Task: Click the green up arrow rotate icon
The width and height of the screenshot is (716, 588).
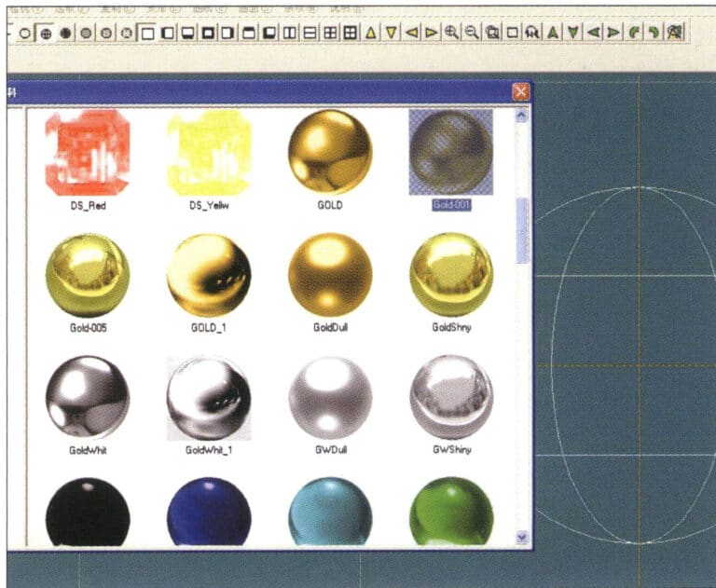Action: (x=553, y=32)
